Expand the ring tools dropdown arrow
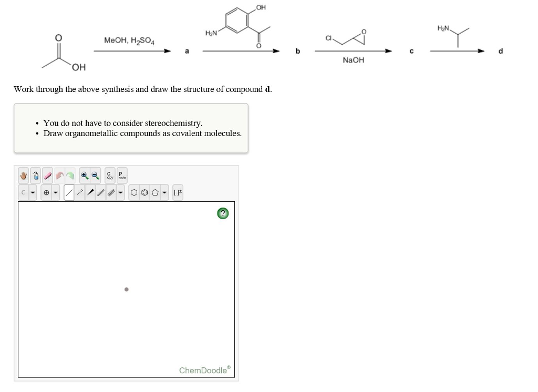 point(163,192)
